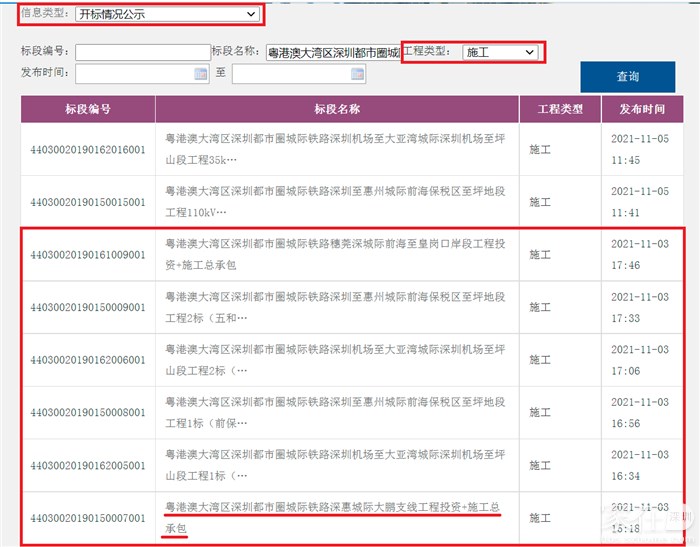
Task: Open the 工程类型 dropdown set to 施工
Action: pos(500,52)
